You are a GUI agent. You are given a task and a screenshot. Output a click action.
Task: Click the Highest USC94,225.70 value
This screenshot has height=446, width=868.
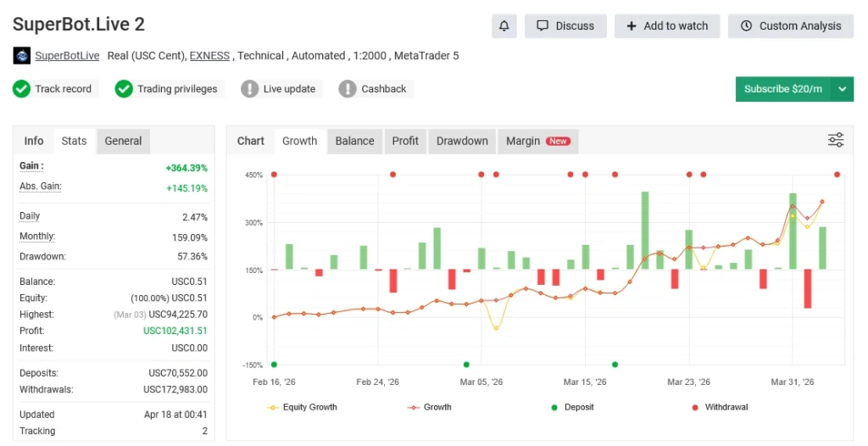[178, 315]
